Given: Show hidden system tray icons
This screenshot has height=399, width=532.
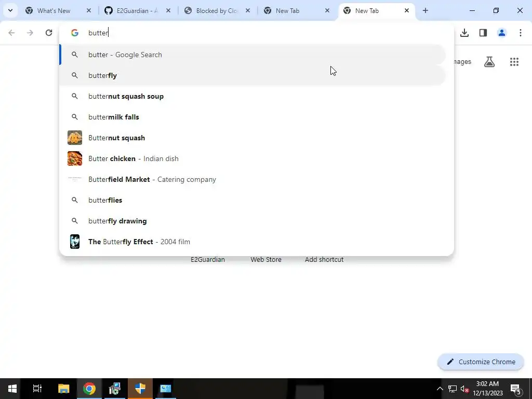Looking at the screenshot, I should pyautogui.click(x=440, y=389).
